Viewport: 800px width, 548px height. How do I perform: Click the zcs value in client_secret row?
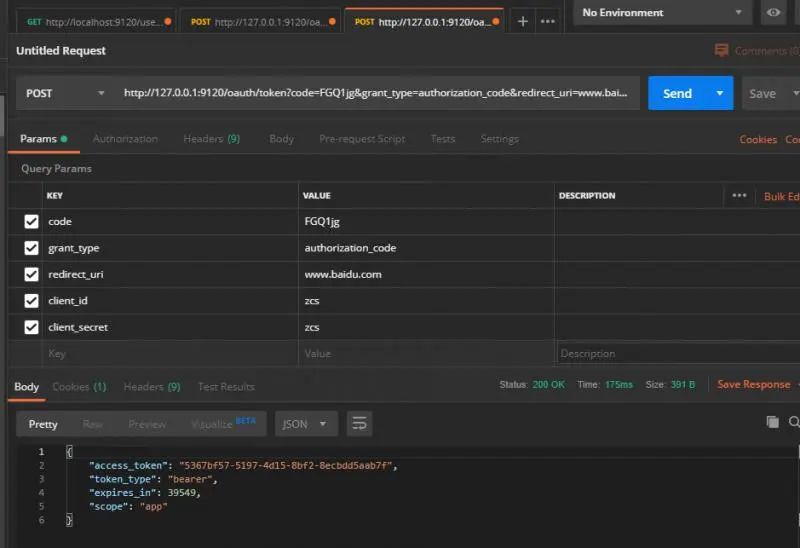pyautogui.click(x=426, y=327)
